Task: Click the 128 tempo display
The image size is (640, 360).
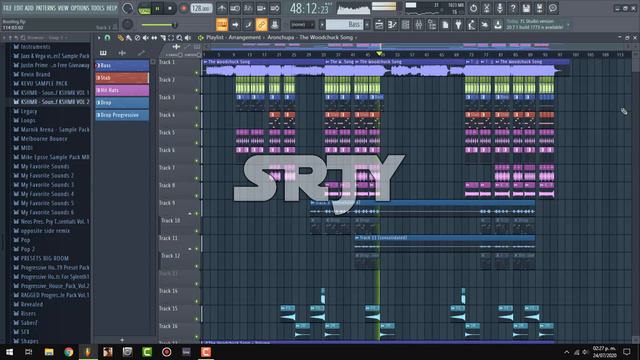Action: click(201, 8)
